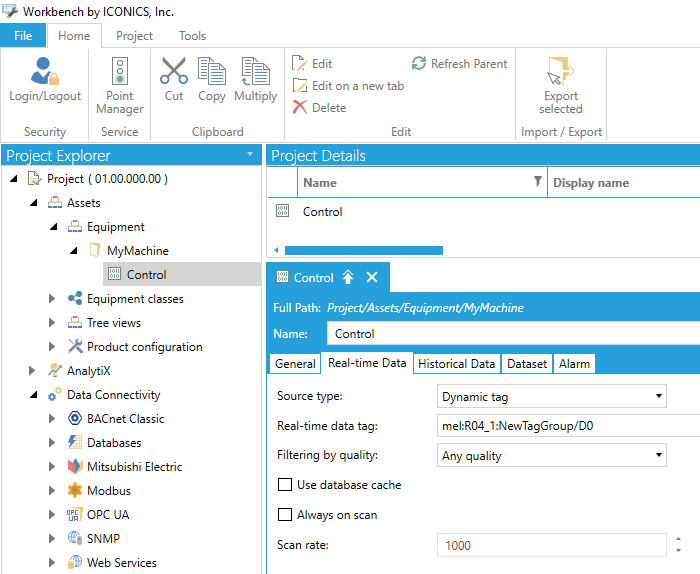This screenshot has width=700, height=574.
Task: Select MyMachine folder icon
Action: click(x=95, y=250)
